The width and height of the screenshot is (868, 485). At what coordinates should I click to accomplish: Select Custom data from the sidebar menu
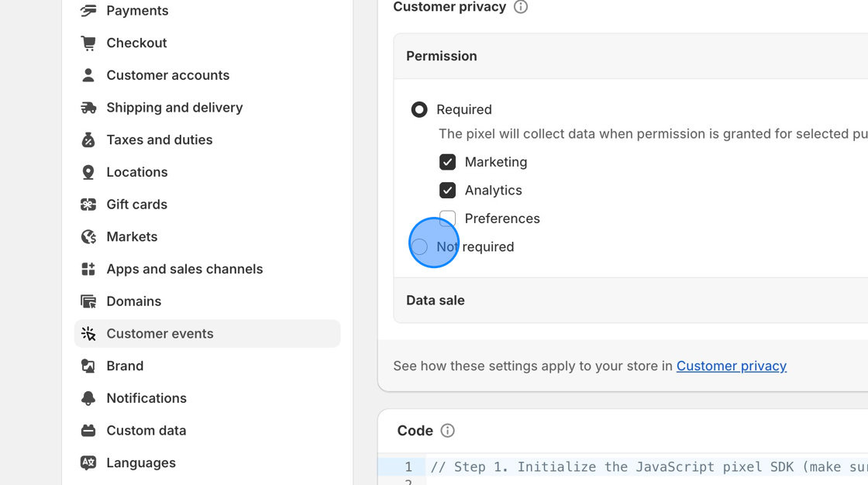coord(146,430)
